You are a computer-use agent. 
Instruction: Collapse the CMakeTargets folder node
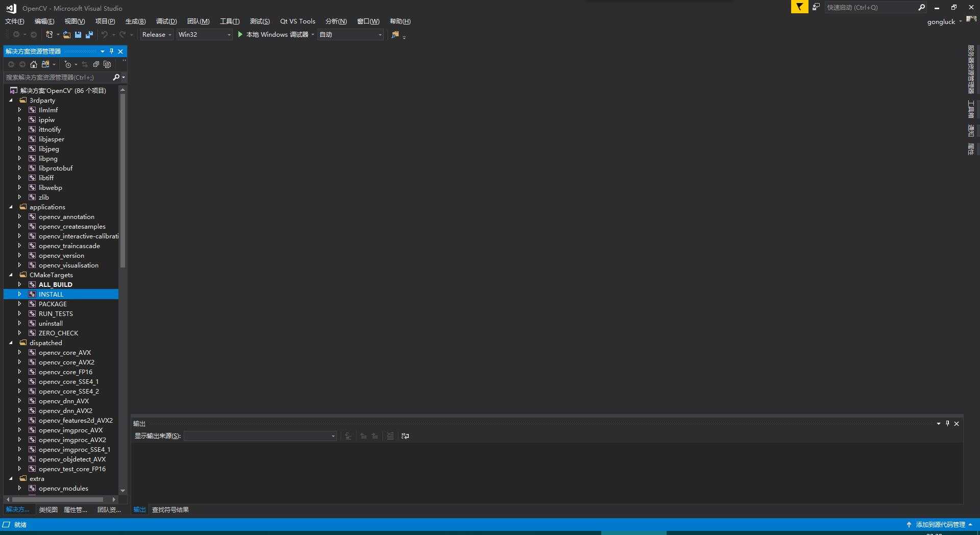click(x=11, y=275)
